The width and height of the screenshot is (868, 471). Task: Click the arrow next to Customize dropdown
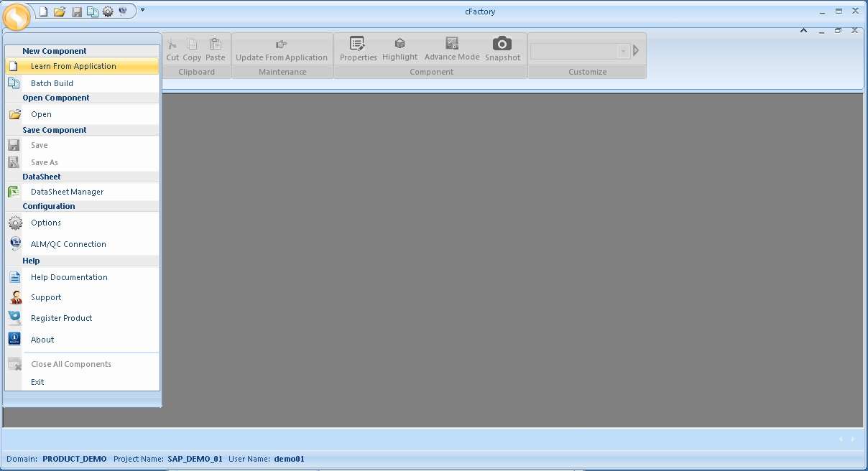tap(636, 51)
